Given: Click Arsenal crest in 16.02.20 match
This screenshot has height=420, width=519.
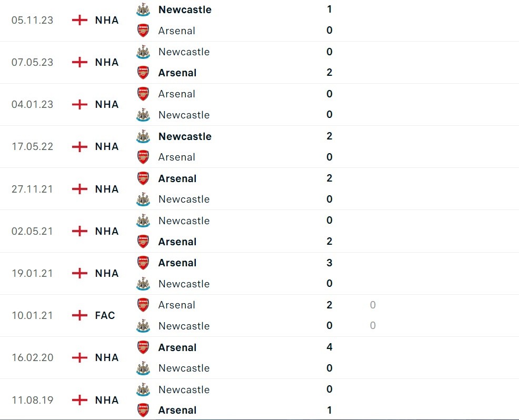Looking at the screenshot, I should (143, 347).
